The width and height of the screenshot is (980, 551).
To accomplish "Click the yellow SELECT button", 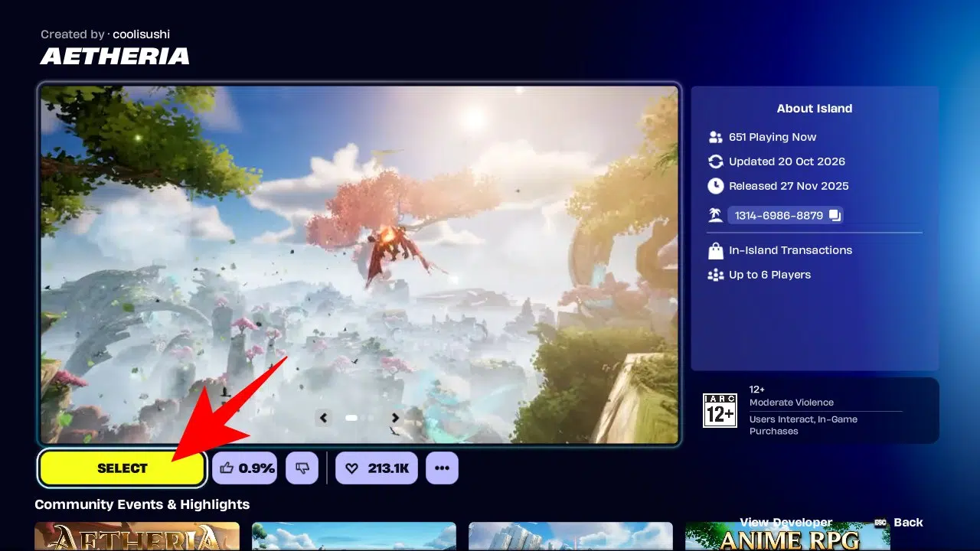I will [x=122, y=468].
